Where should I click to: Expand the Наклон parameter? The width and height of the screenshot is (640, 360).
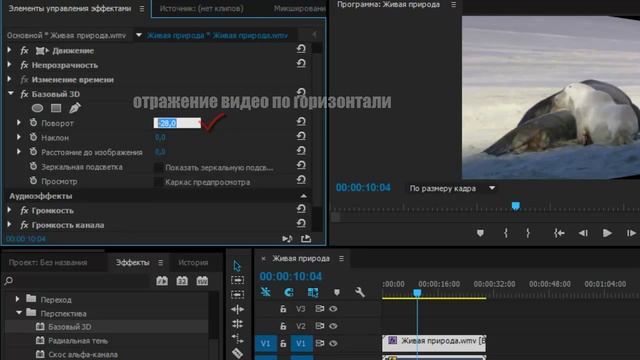[x=19, y=137]
